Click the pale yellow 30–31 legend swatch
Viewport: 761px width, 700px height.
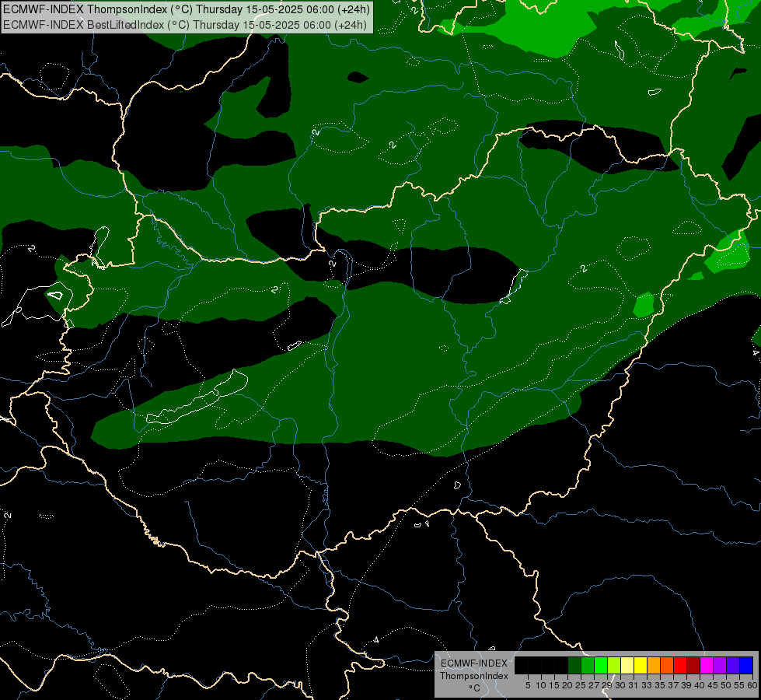[627, 665]
